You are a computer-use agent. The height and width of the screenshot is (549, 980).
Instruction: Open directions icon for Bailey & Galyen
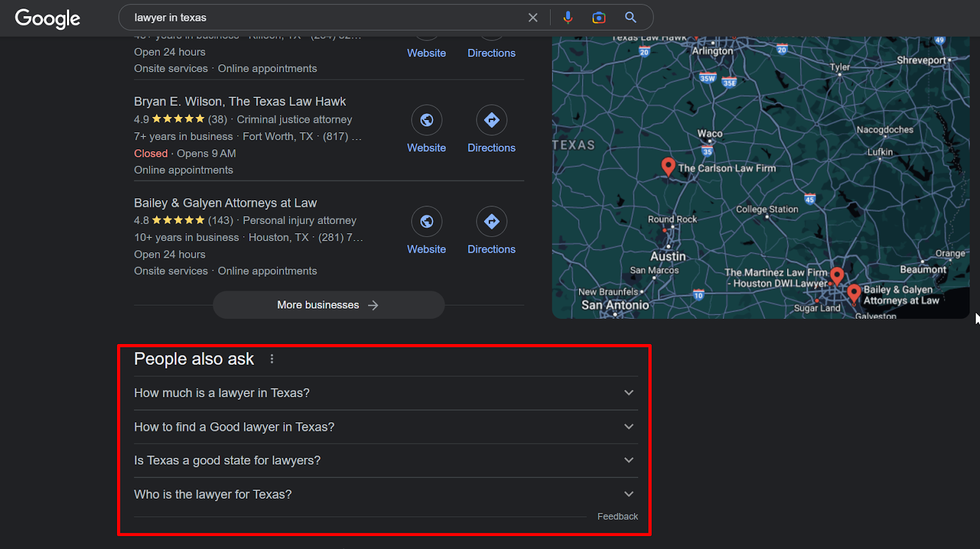click(x=492, y=222)
